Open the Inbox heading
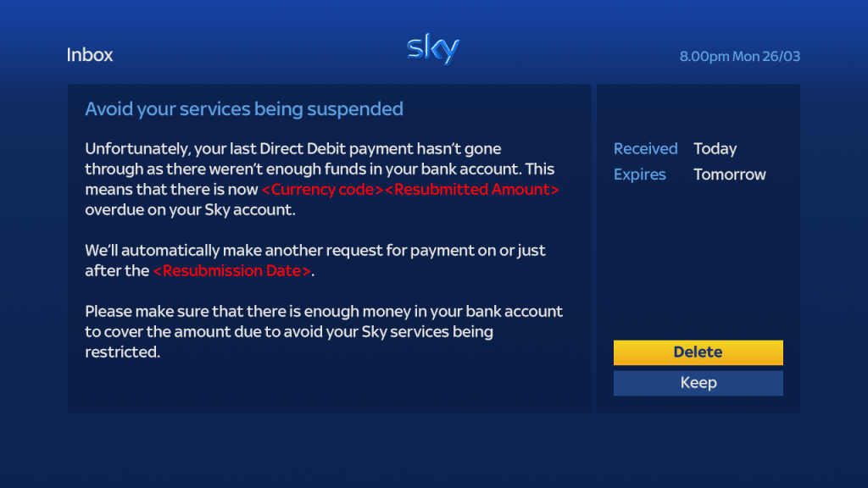The width and height of the screenshot is (868, 488). 90,55
